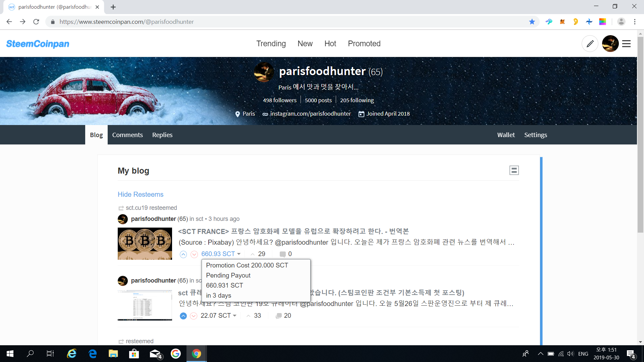This screenshot has height=362, width=644.
Task: Click the blue pinwheel extension icon
Action: point(589,22)
